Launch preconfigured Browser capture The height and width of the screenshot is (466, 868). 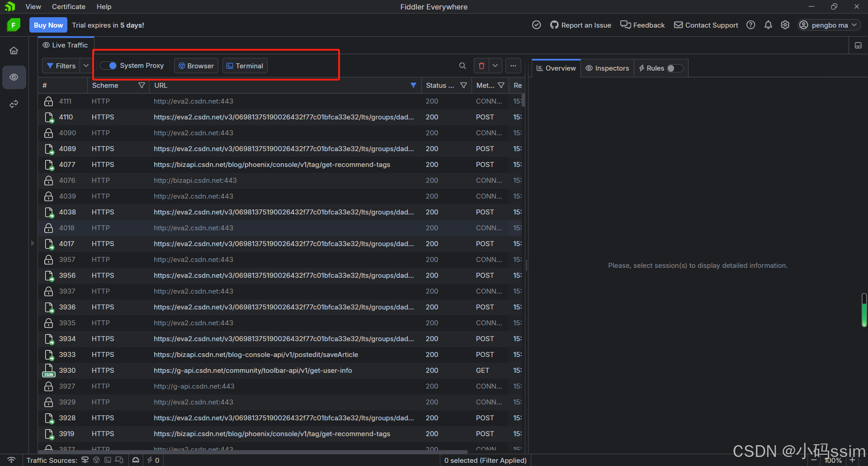[x=196, y=66]
